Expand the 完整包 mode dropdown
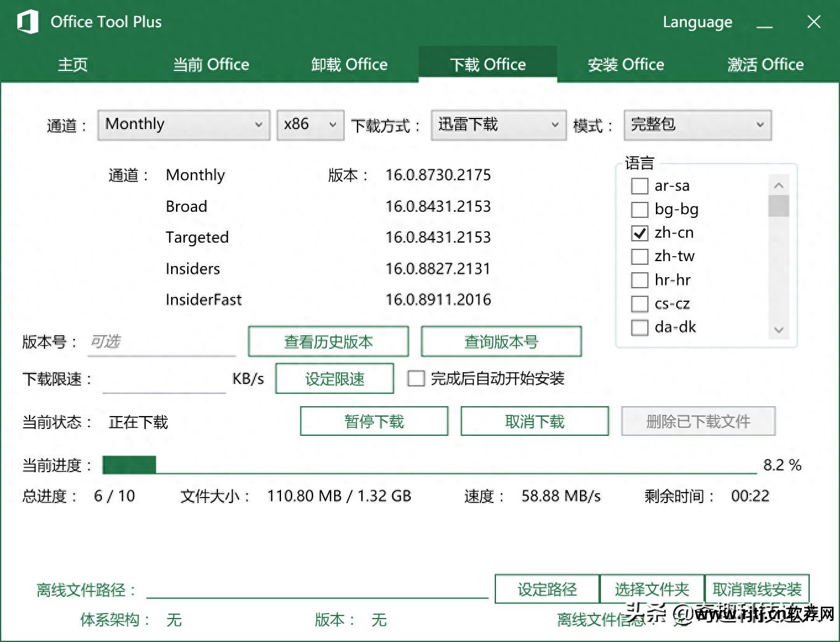Image resolution: width=840 pixels, height=642 pixels. (697, 125)
